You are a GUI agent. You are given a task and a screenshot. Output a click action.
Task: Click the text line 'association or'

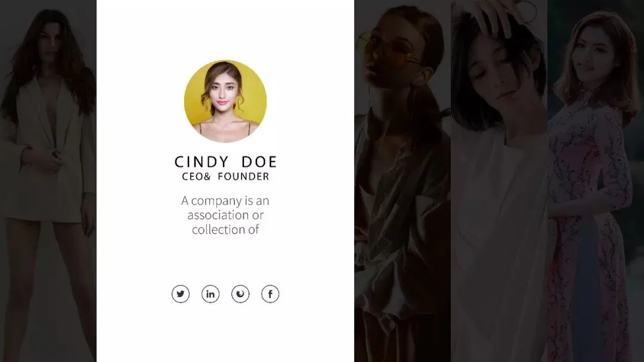click(x=225, y=215)
